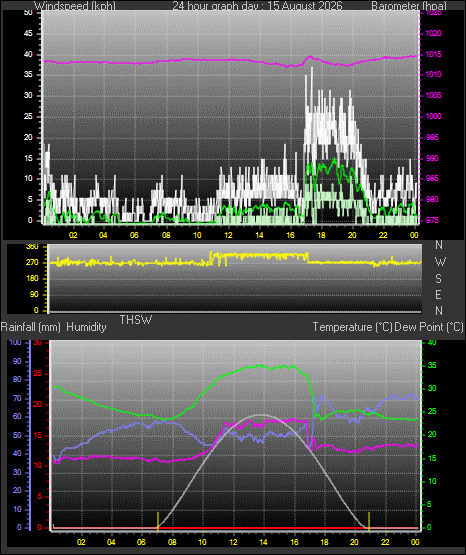
Task: Click the "Temperature (°C)" label
Action: click(352, 327)
